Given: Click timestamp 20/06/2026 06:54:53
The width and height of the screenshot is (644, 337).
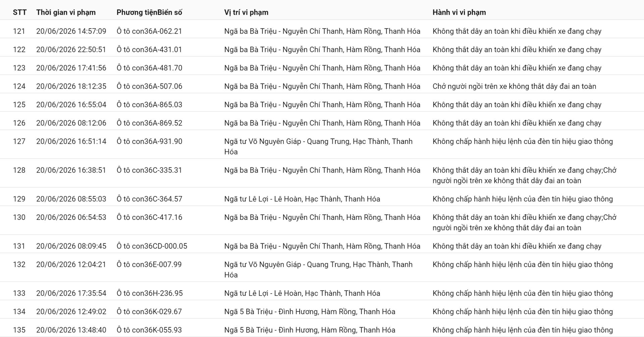Looking at the screenshot, I should pos(71,218).
